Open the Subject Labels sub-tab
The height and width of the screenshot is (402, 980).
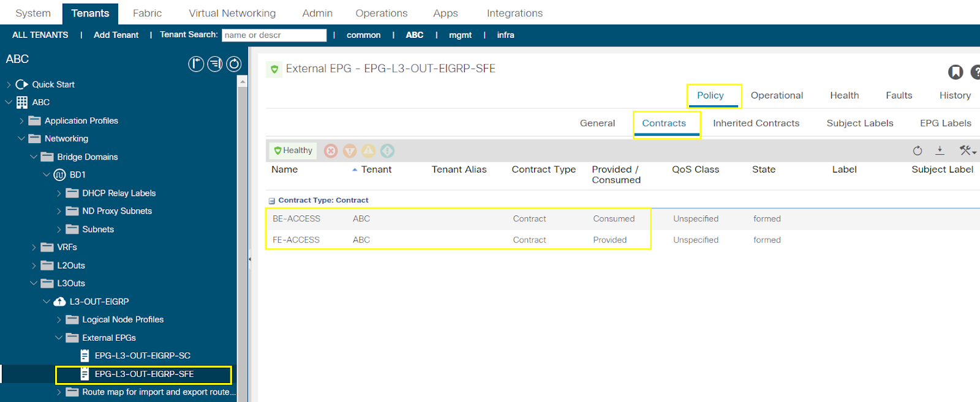(860, 123)
